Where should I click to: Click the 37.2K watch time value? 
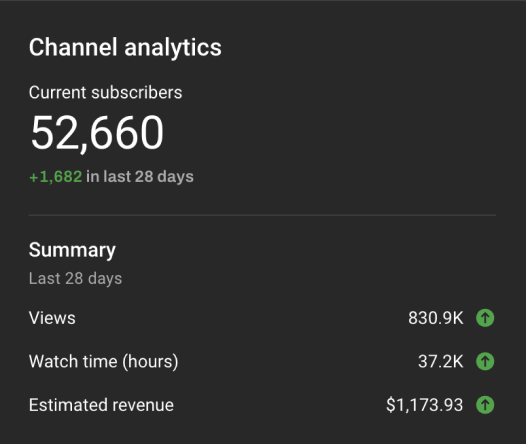[440, 362]
